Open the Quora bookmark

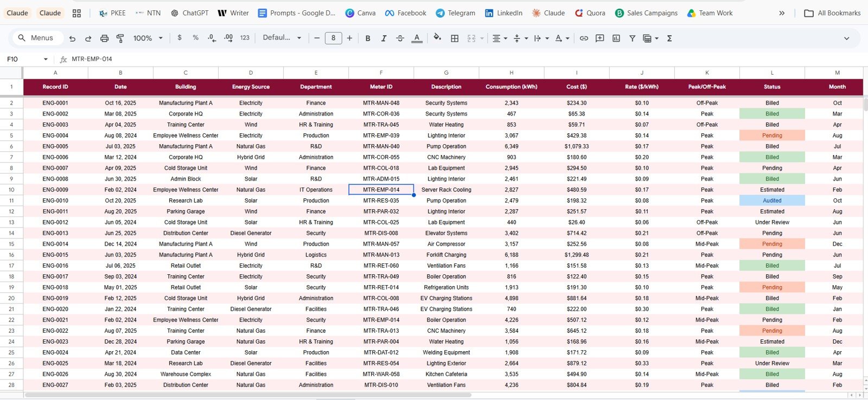590,13
